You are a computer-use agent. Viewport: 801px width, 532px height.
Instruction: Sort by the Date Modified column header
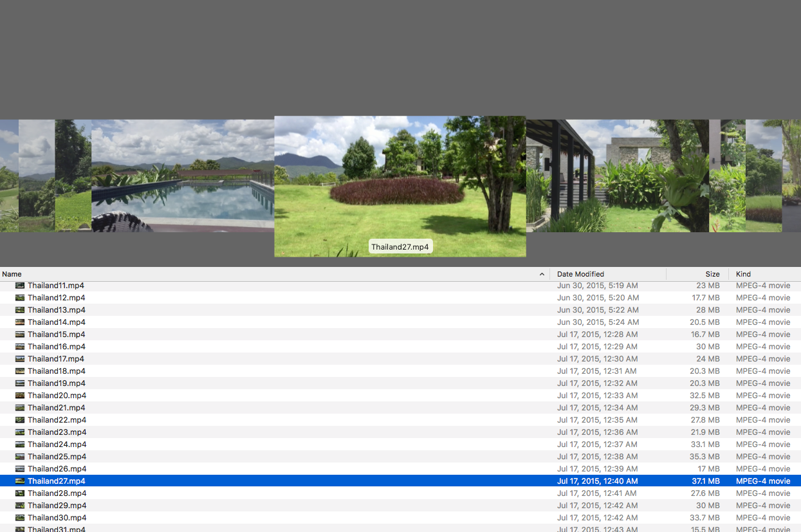pos(608,274)
